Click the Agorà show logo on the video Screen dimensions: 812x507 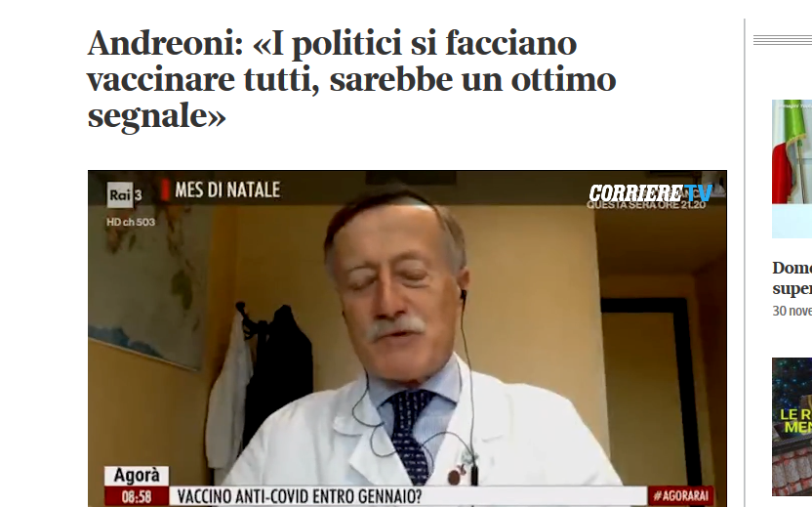click(137, 476)
